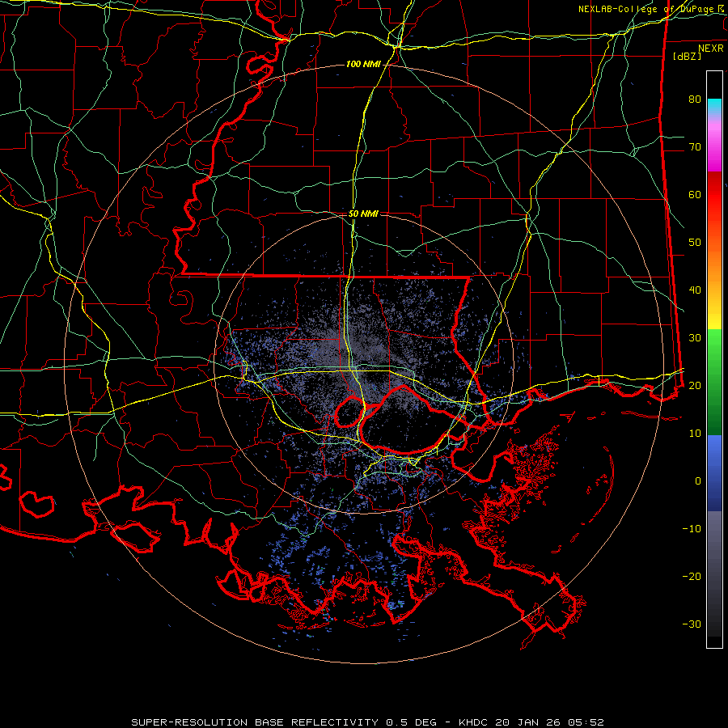The image size is (728, 728).
Task: Click the 50 value on the dBZ scale
Action: [x=695, y=243]
